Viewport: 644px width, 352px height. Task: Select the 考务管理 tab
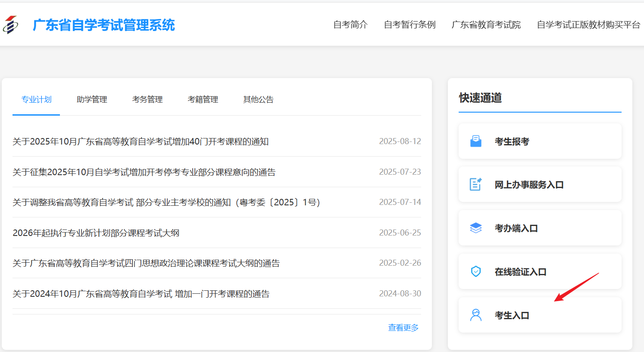point(147,100)
